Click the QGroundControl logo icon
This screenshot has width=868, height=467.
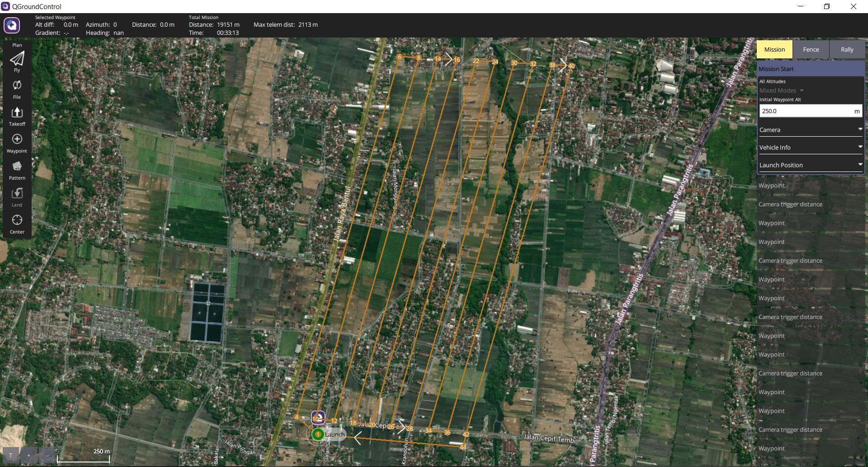[x=12, y=25]
